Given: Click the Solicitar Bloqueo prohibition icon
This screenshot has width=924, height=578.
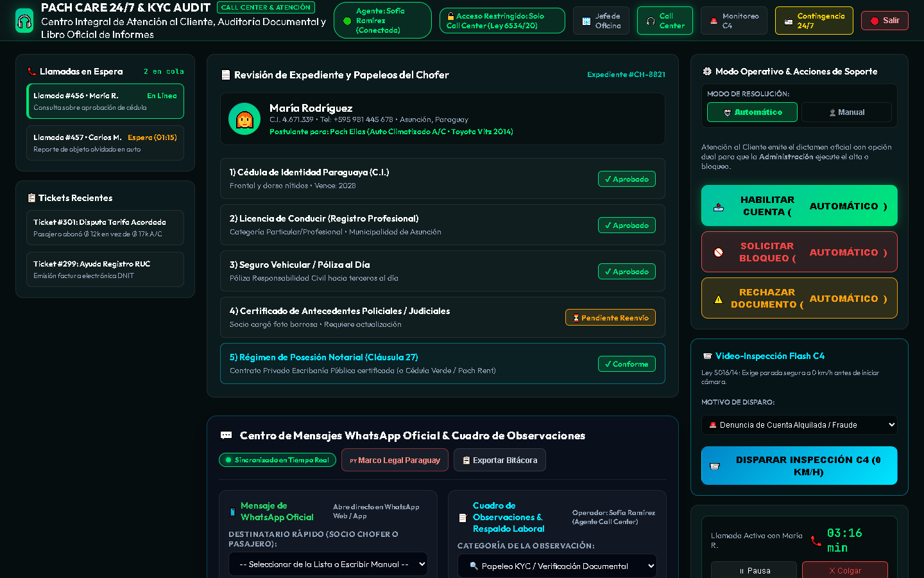Looking at the screenshot, I should [x=719, y=252].
